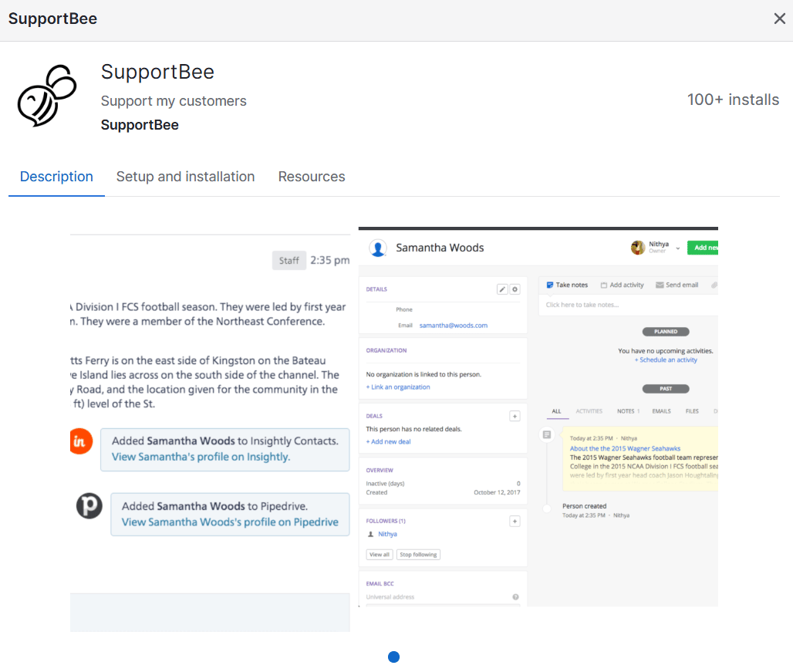Click the green Add new button
The height and width of the screenshot is (672, 793).
(703, 248)
